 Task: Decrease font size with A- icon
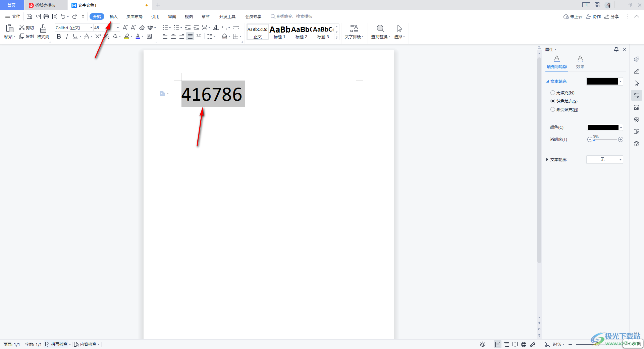(x=133, y=28)
